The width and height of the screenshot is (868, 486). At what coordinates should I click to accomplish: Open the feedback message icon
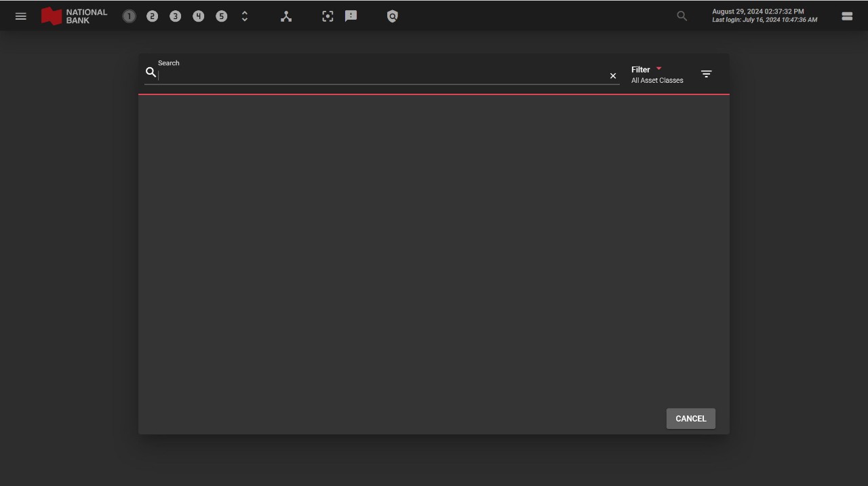[351, 16]
